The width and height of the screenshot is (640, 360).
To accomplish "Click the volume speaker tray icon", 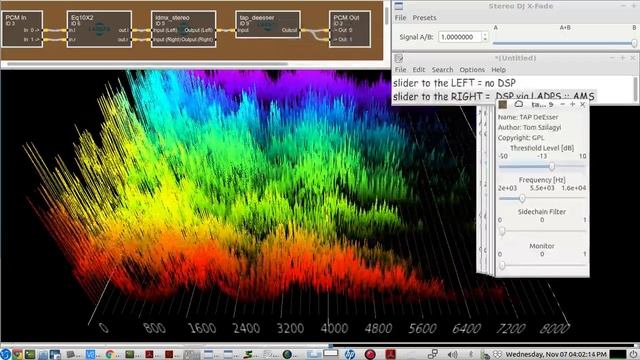I will pos(453,354).
